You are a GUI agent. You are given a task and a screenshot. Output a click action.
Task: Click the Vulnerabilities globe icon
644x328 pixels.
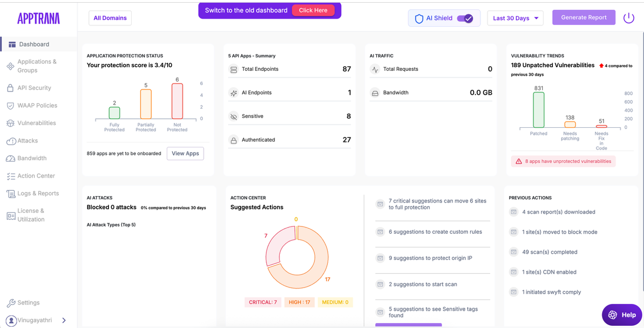point(10,123)
